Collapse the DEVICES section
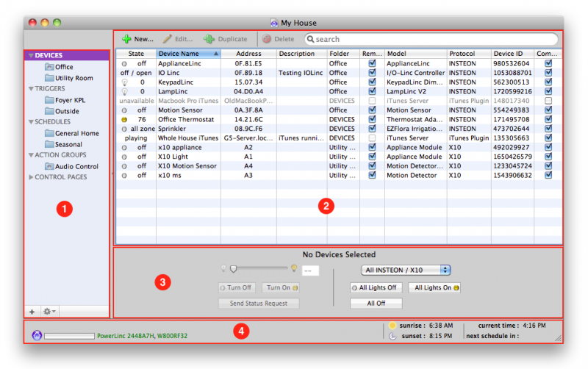The width and height of the screenshot is (588, 369). click(31, 56)
